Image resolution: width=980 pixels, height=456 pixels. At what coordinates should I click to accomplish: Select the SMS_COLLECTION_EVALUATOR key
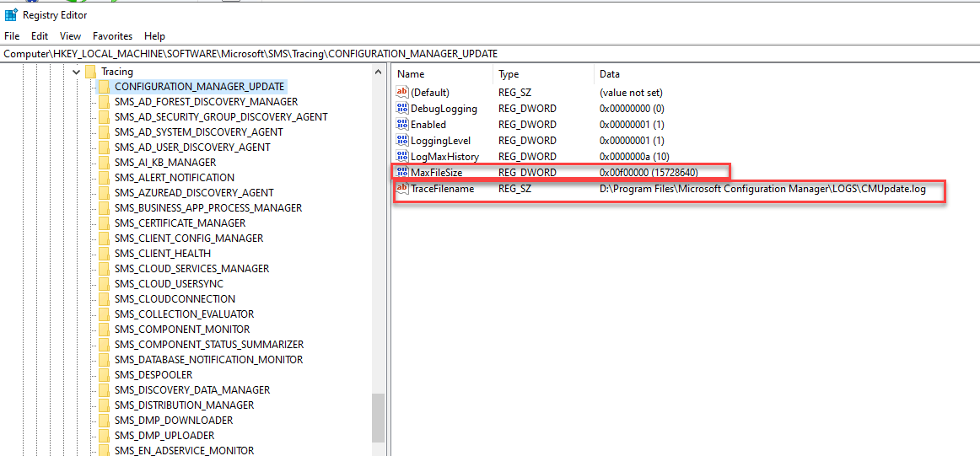click(x=185, y=314)
